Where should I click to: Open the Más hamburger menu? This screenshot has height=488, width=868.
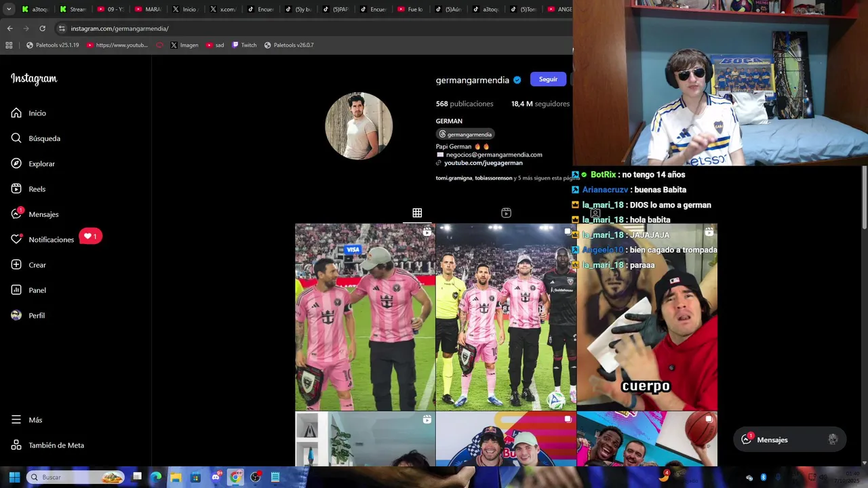(x=26, y=420)
